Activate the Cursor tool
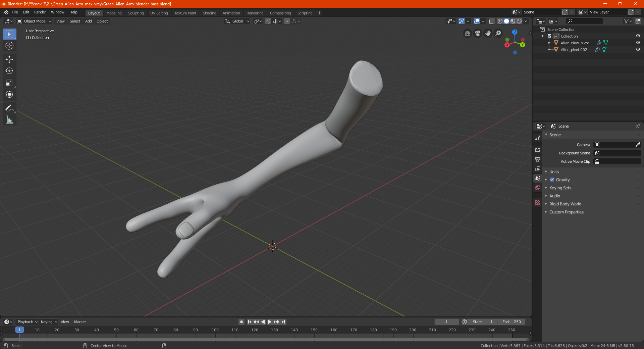Viewport: 644px width, 349px height. pos(9,46)
